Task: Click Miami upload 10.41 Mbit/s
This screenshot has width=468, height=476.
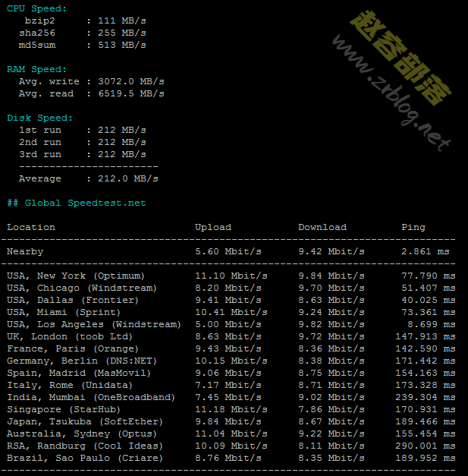Action: pos(231,312)
